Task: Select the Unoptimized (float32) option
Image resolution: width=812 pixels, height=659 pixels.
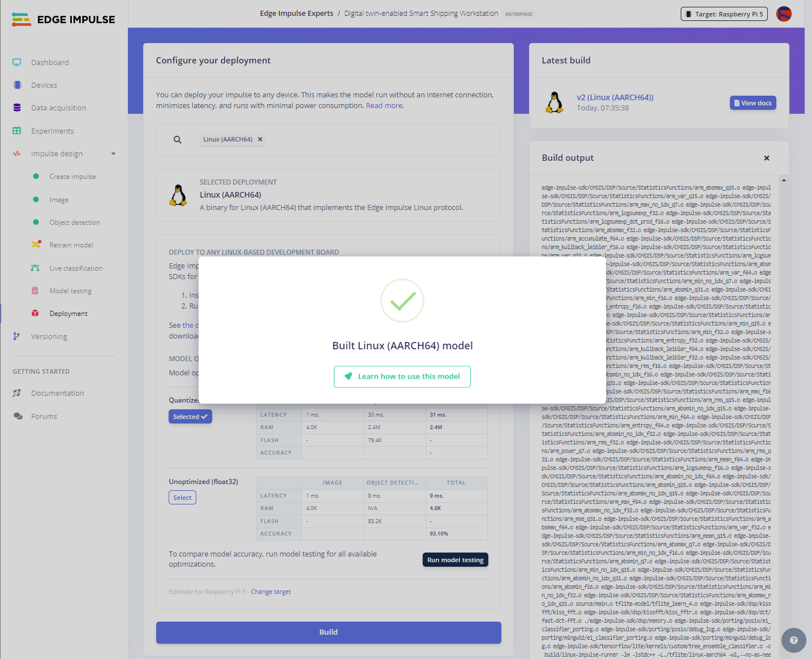Action: click(x=182, y=498)
